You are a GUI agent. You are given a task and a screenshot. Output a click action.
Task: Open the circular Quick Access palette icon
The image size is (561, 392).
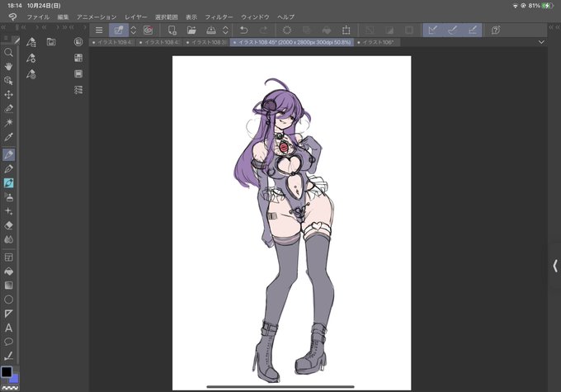coord(78,42)
